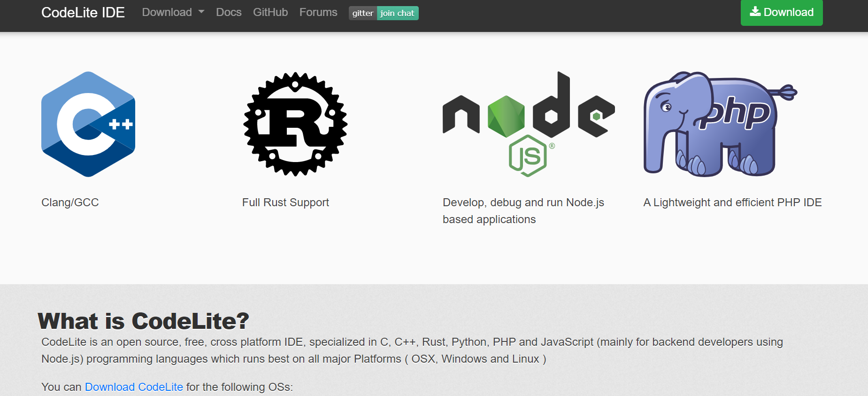Click the Rust gear logo
This screenshot has width=868, height=396.
coord(295,124)
